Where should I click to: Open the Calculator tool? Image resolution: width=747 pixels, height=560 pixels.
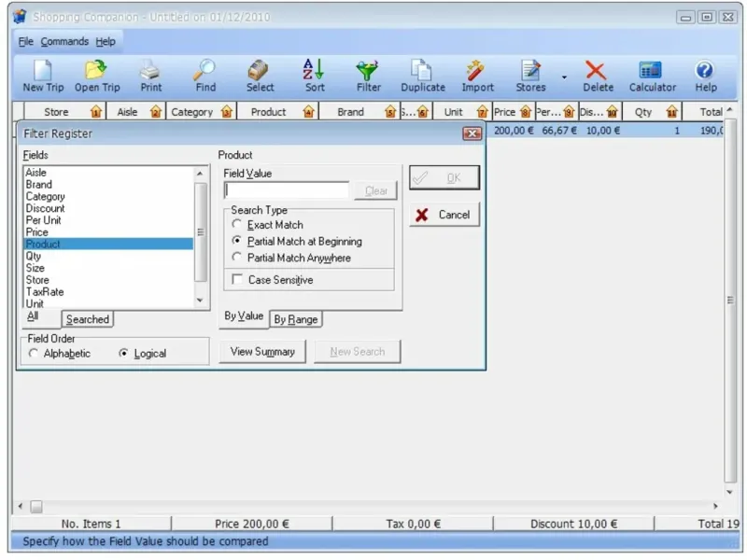pyautogui.click(x=652, y=76)
